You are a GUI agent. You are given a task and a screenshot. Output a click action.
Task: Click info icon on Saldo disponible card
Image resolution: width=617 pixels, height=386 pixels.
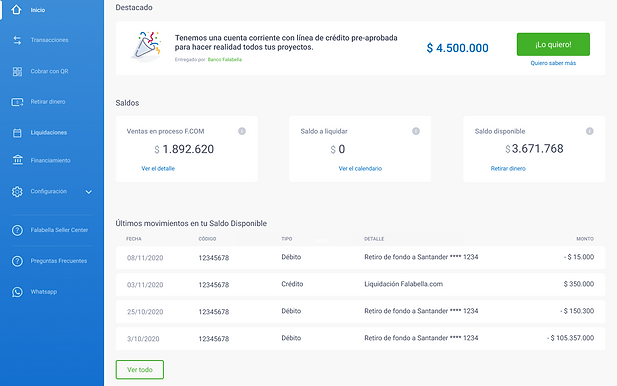coord(589,131)
